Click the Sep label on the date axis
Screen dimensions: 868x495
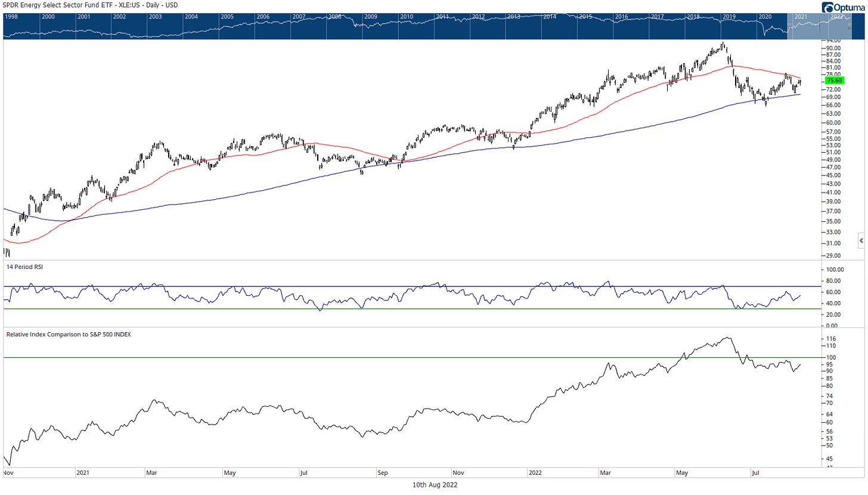(383, 473)
